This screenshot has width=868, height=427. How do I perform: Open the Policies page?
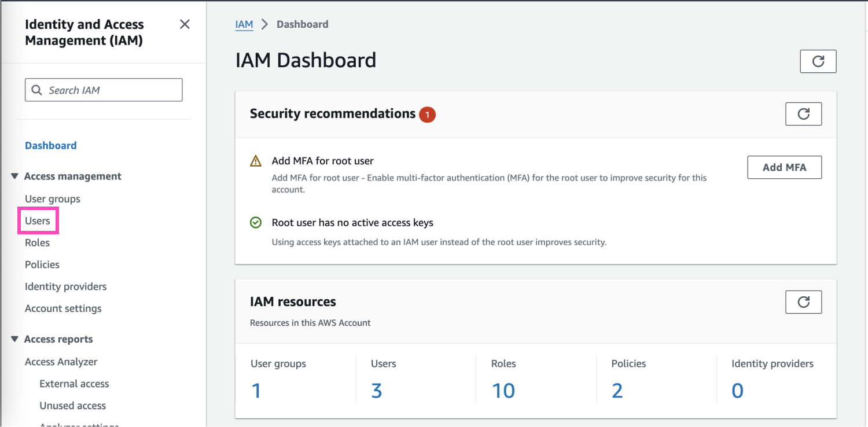[42, 264]
